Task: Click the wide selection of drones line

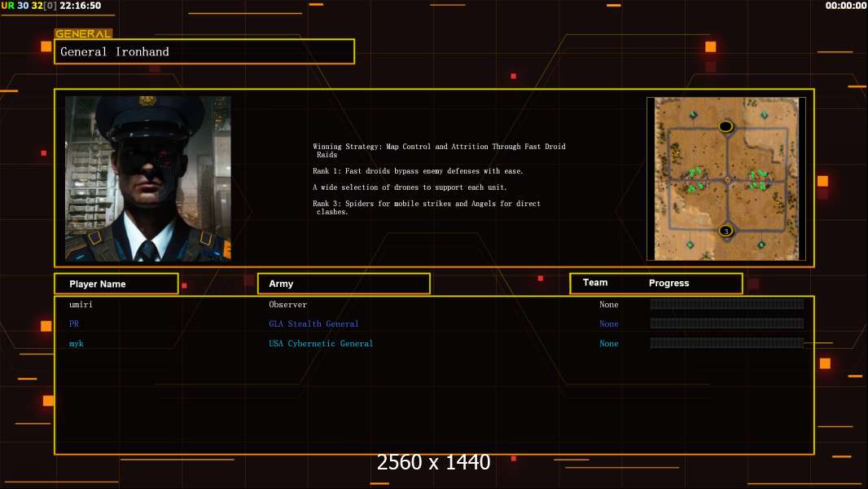Action: pos(410,187)
